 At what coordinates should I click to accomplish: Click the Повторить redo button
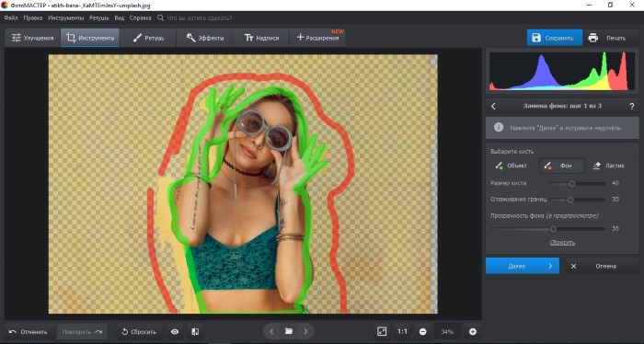(81, 332)
